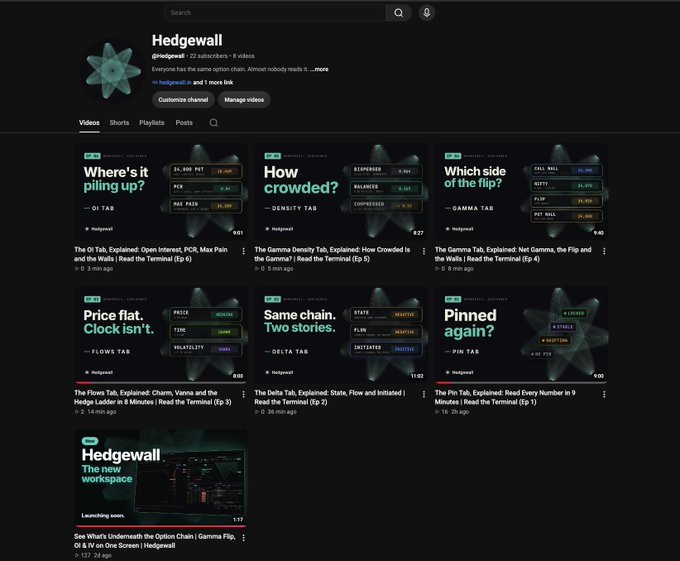Click Manage videos button
This screenshot has width=680, height=561.
coord(244,100)
